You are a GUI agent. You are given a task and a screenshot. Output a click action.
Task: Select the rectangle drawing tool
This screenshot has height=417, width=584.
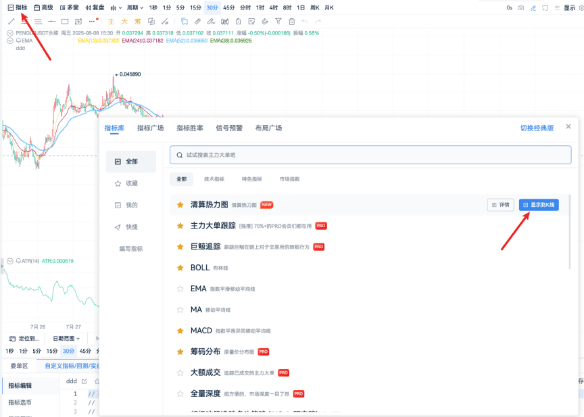pos(65,22)
